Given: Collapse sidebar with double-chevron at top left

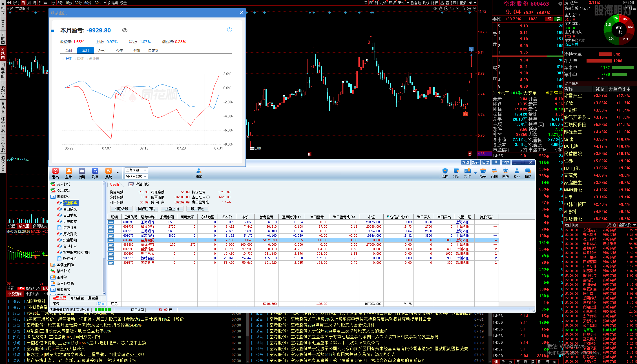Looking at the screenshot, I should coord(3,4).
